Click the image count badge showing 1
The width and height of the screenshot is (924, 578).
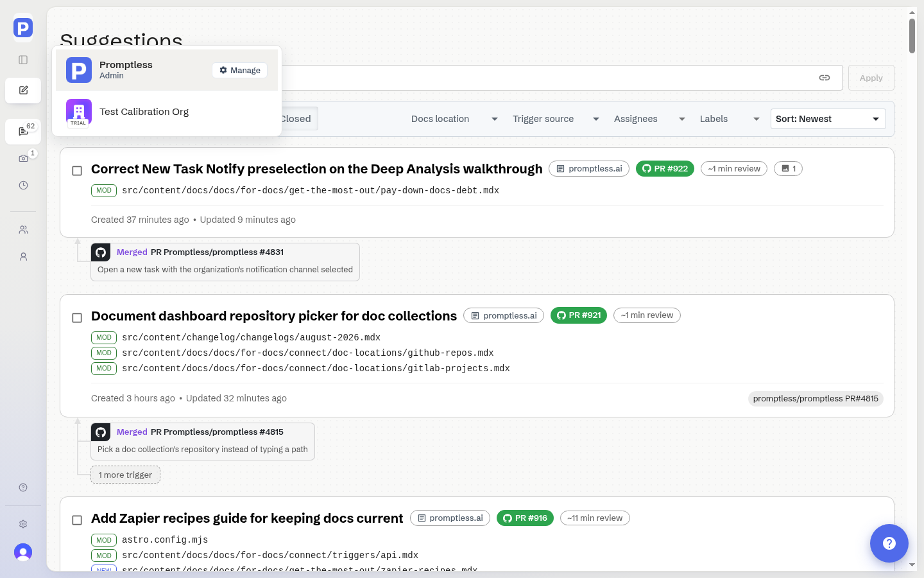pos(788,169)
